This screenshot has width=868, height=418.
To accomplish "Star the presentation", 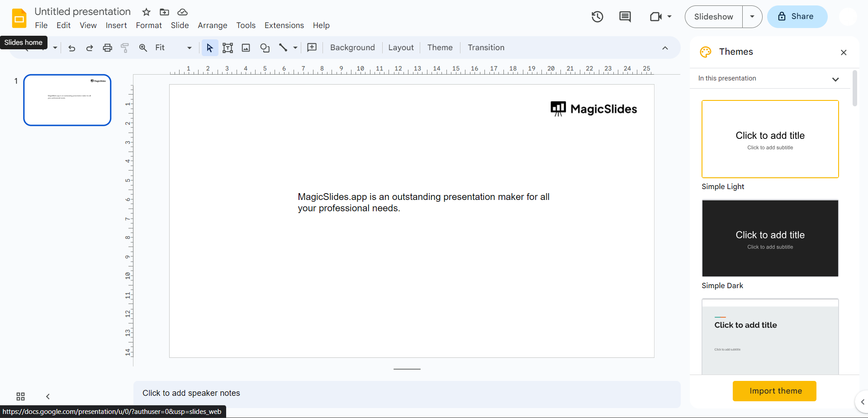I will [x=146, y=12].
